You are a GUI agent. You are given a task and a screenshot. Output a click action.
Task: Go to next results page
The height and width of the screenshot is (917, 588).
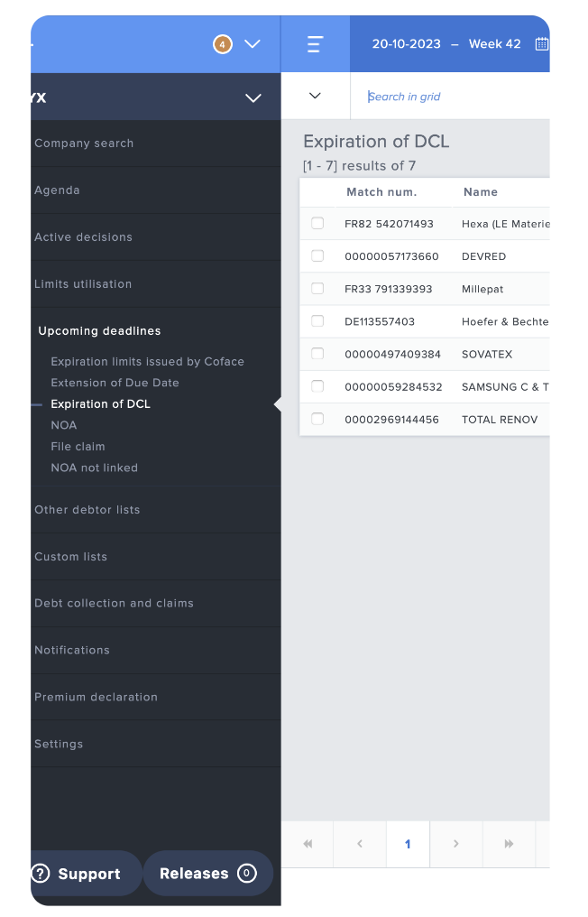(x=455, y=844)
